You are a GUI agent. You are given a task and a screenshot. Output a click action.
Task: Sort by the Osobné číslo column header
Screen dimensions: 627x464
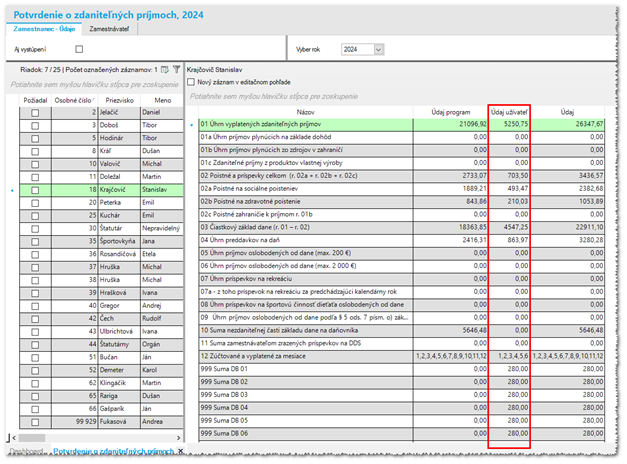click(x=75, y=100)
